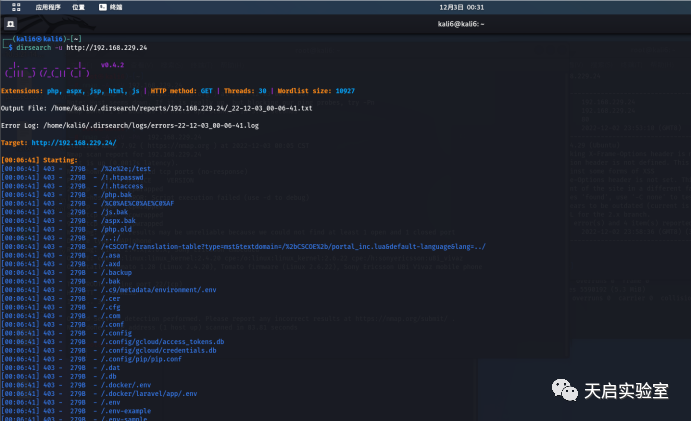Click the dirsearch command URL http://192.168.229.24
This screenshot has height=422, width=692.
point(107,48)
